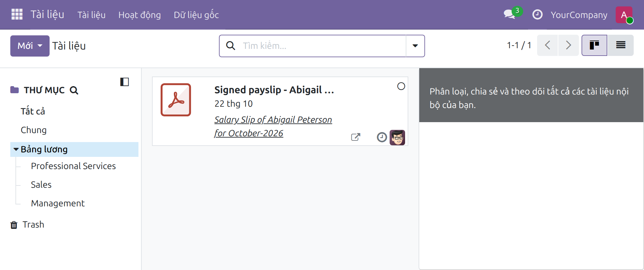
Task: Go to the next page arrow
Action: [569, 45]
